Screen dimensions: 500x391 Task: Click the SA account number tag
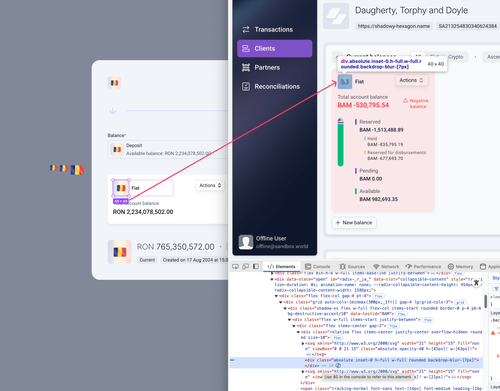(x=467, y=26)
